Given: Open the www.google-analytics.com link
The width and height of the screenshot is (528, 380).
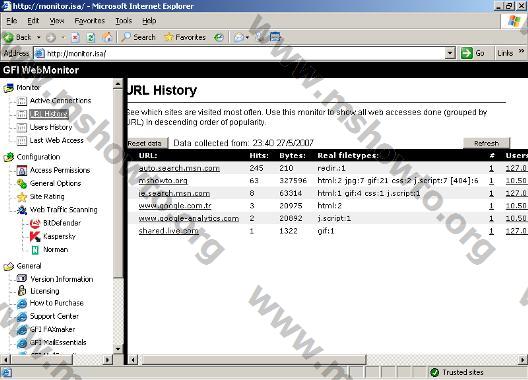Looking at the screenshot, I should (189, 218).
